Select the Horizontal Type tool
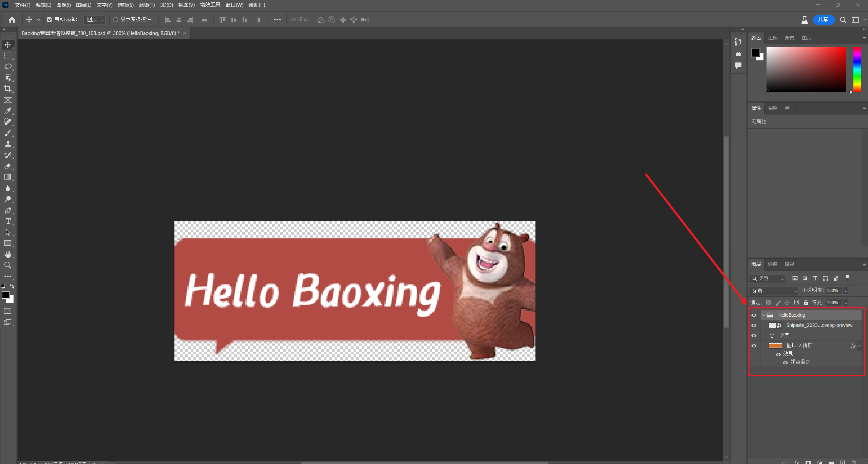 8,221
